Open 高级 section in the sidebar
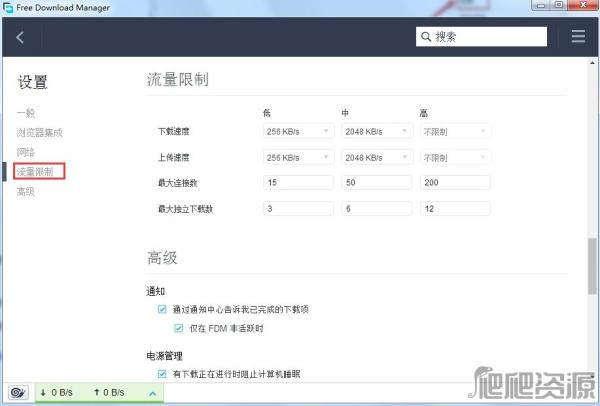This screenshot has width=600, height=406. click(26, 191)
